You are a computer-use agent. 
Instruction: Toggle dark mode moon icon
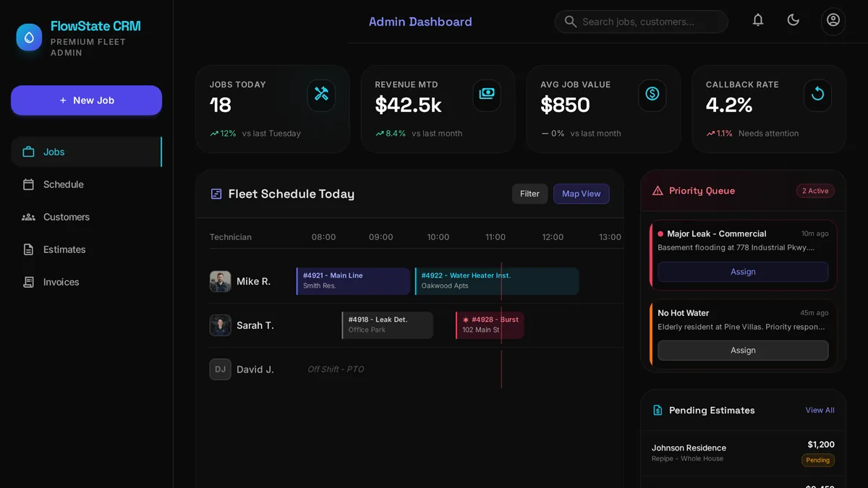[x=793, y=20]
